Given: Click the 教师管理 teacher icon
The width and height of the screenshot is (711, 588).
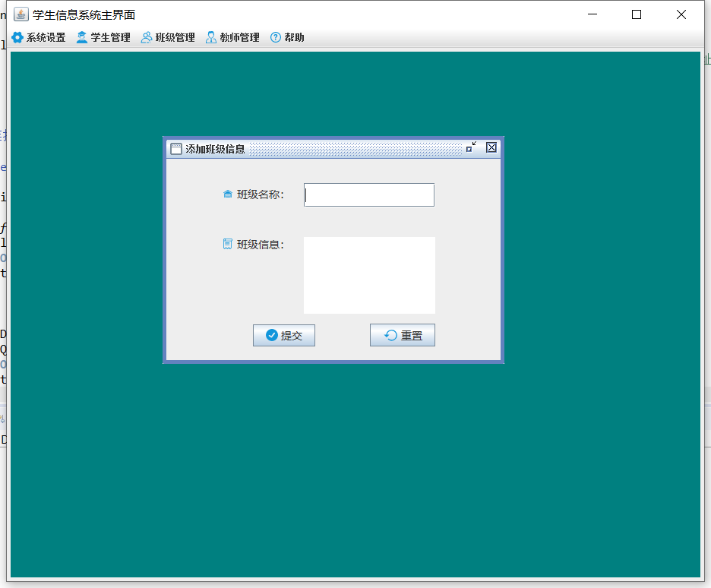Looking at the screenshot, I should click(210, 36).
